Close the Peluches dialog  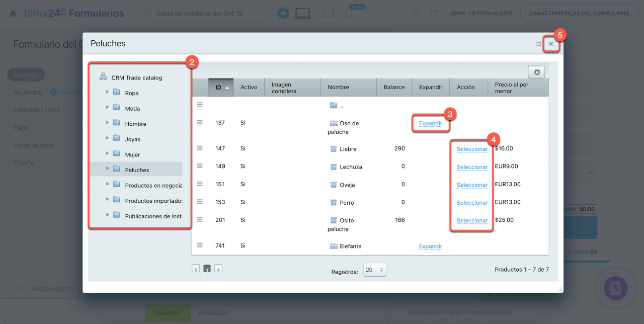point(551,44)
